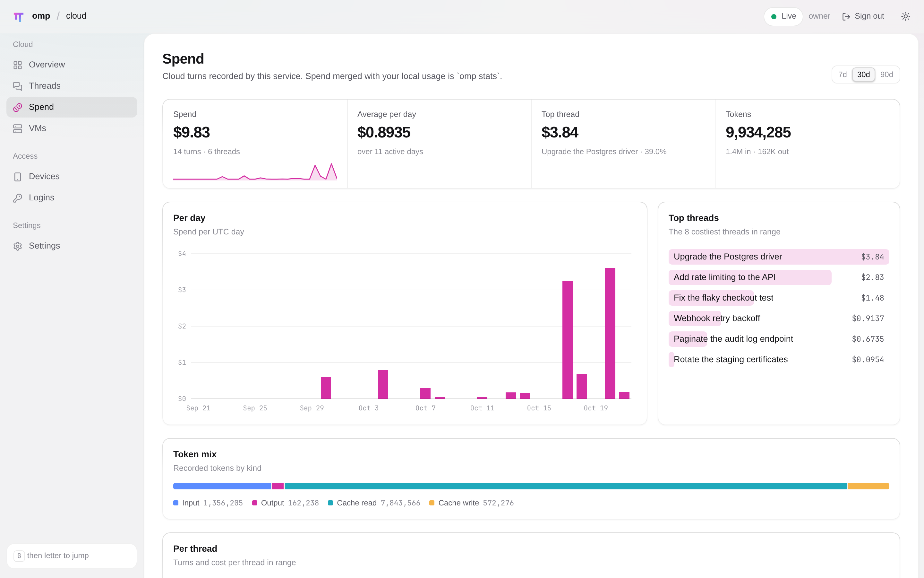Open the Webhook retry backoff thread
This screenshot has width=924, height=578.
pyautogui.click(x=779, y=319)
